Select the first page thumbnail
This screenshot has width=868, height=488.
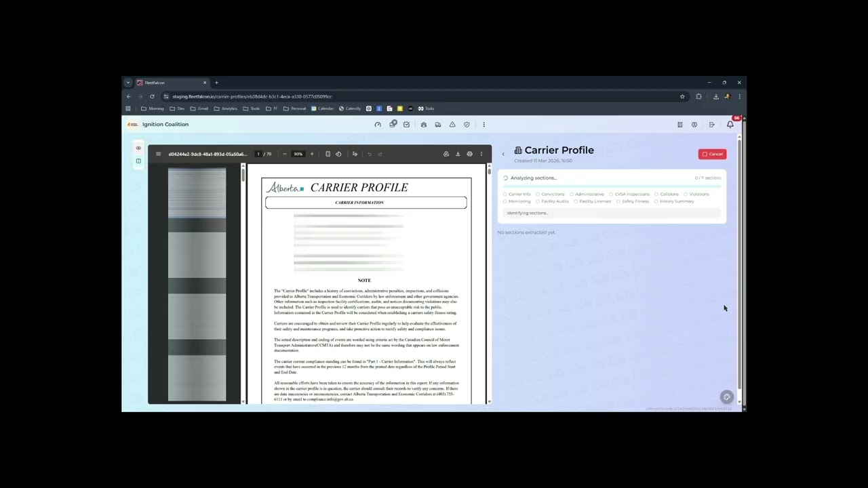197,193
